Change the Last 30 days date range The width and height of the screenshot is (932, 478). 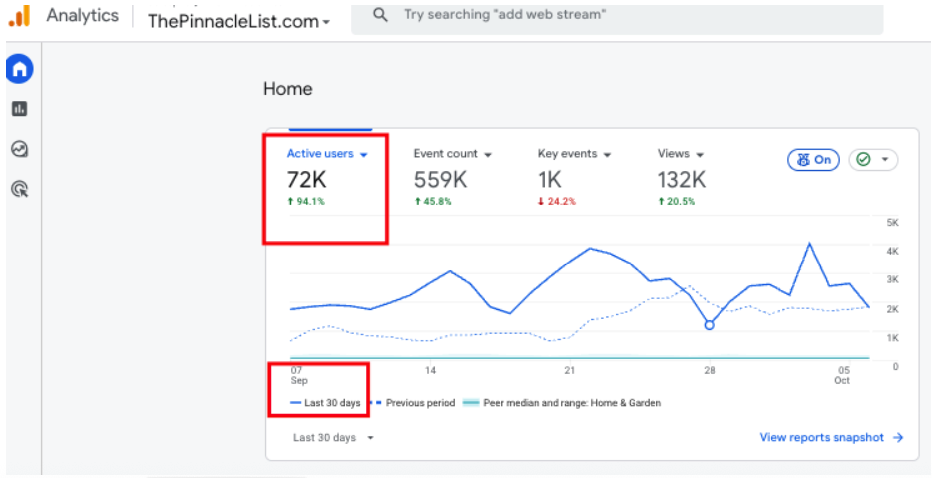click(333, 438)
